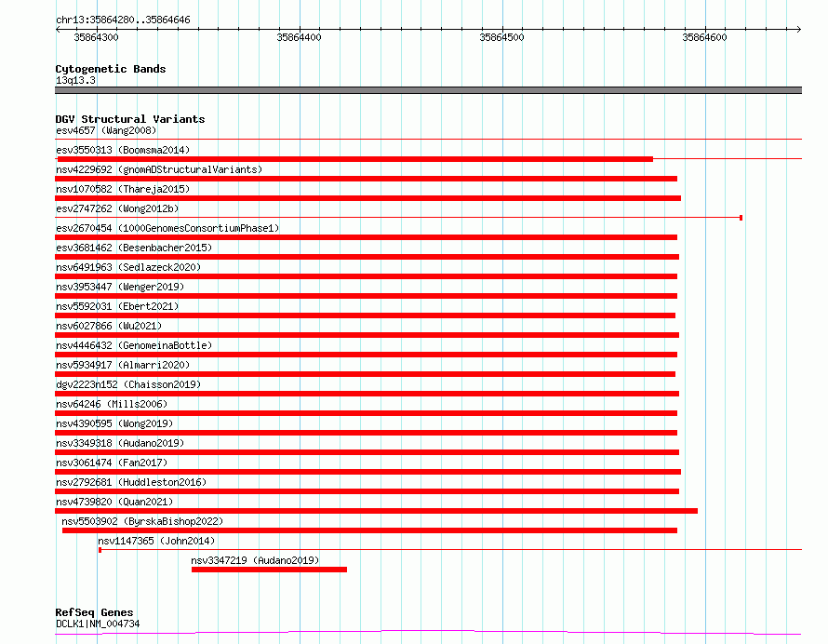
Task: Click the RefSeq Genes track title
Action: pyautogui.click(x=94, y=613)
